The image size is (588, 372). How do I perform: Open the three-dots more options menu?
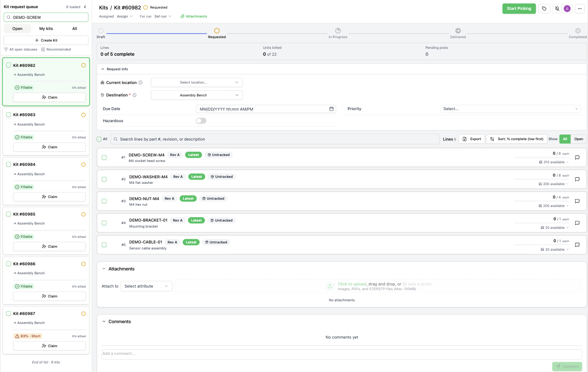pos(579,9)
